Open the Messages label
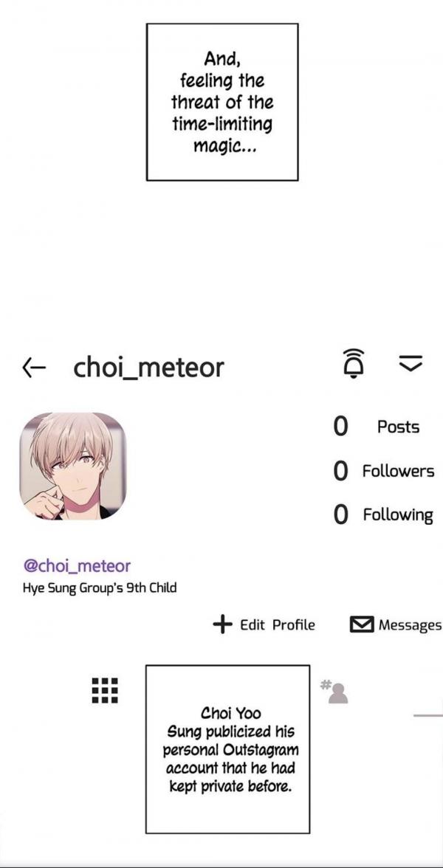This screenshot has width=443, height=868. [411, 626]
